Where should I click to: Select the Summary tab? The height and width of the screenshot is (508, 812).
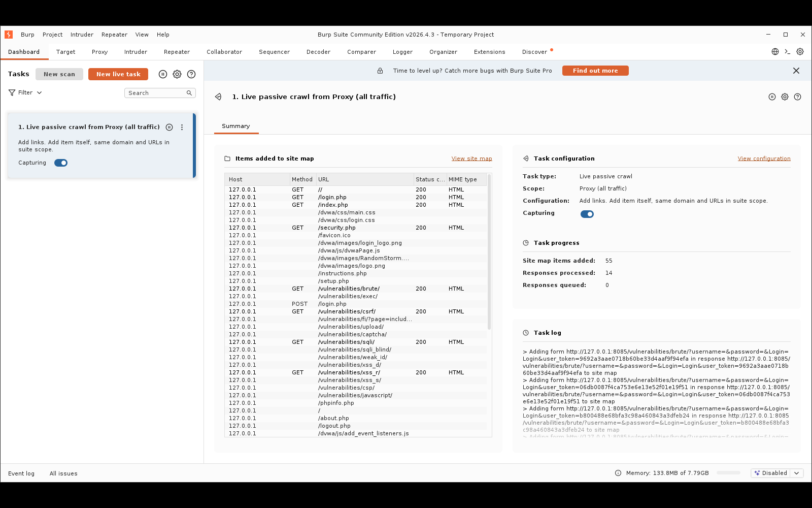pos(236,126)
